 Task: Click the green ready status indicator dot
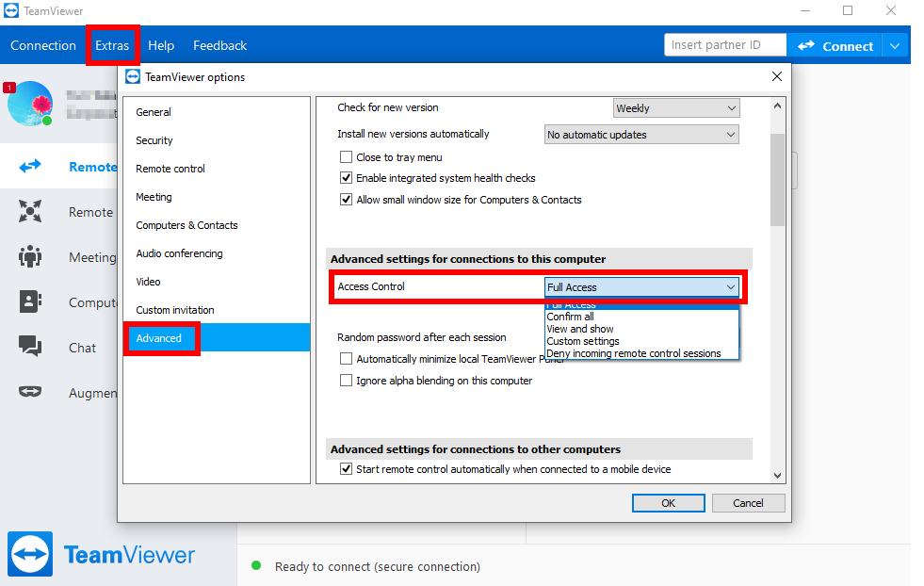click(x=256, y=565)
